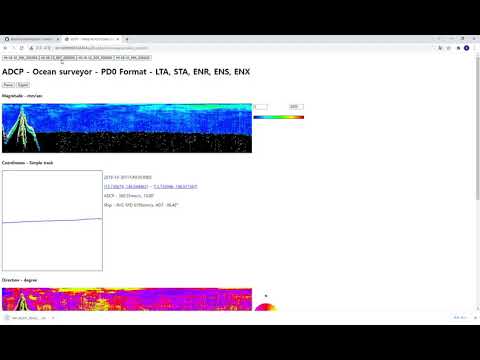Close the download bar
This screenshot has width=480, height=360.
pyautogui.click(x=475, y=318)
